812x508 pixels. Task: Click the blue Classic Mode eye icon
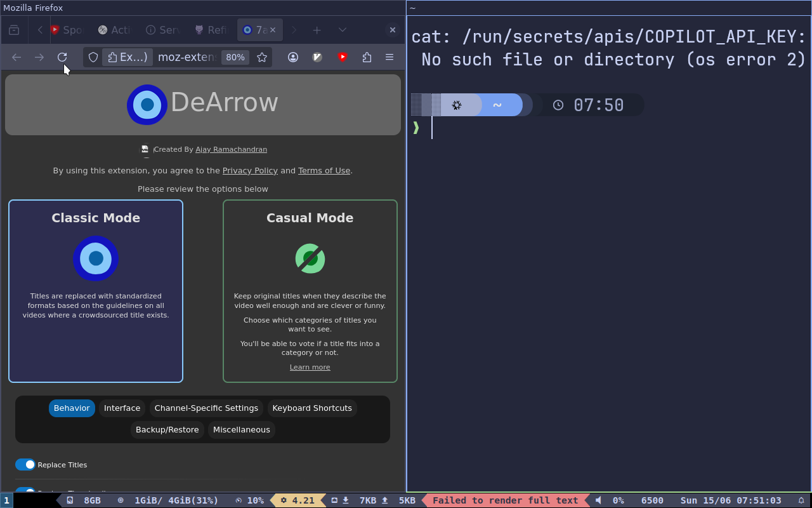point(96,258)
